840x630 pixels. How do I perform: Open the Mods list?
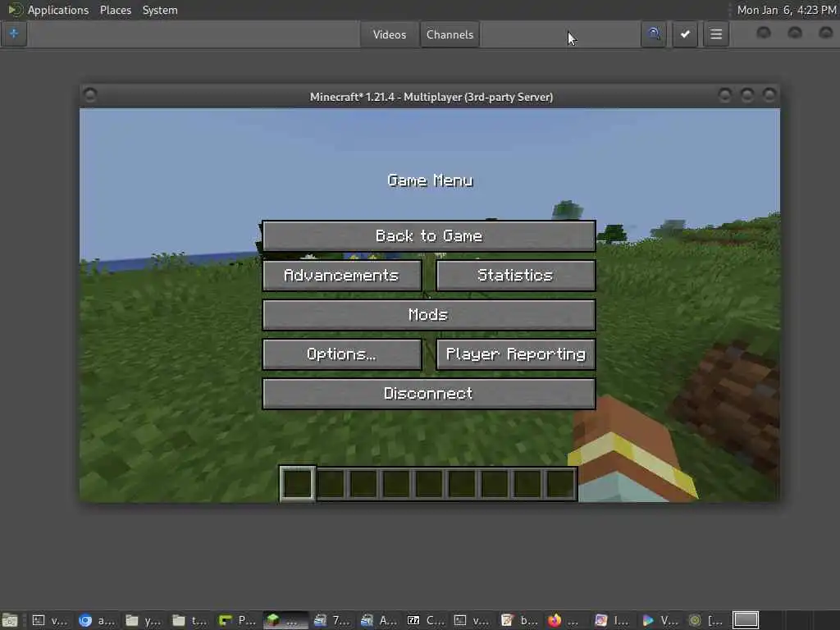[428, 314]
